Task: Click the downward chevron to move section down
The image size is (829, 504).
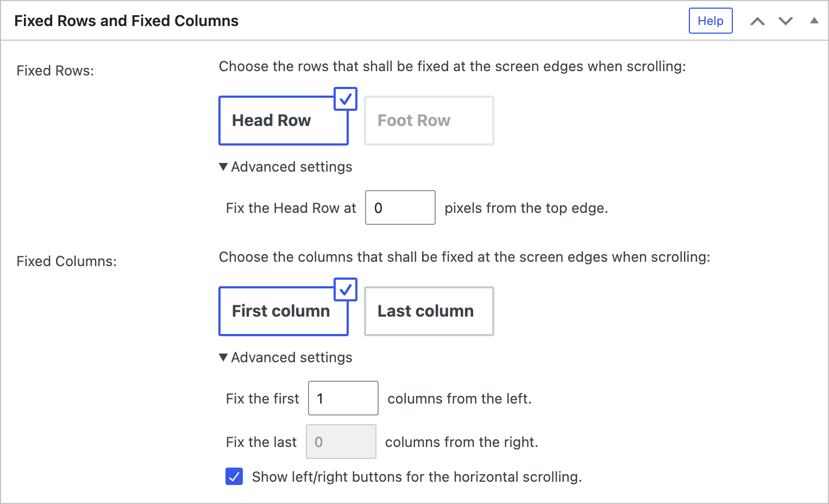Action: pos(786,21)
